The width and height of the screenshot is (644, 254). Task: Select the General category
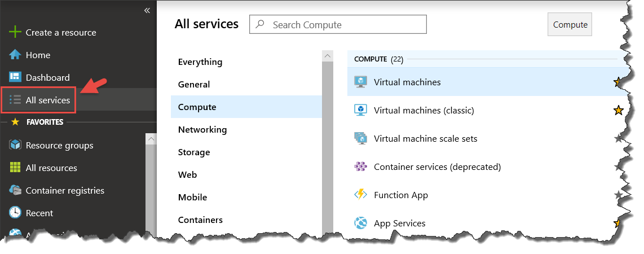(x=194, y=84)
